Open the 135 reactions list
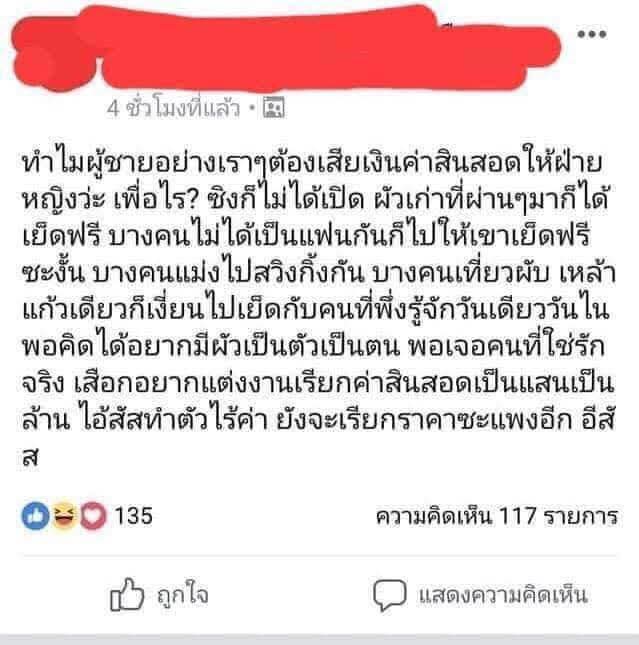 pos(134,516)
